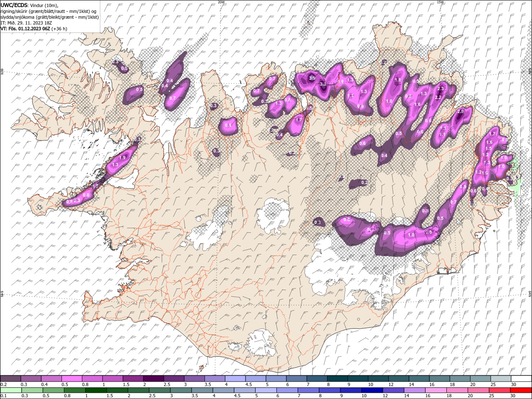Screen dimensions: 532x399
Task: Choose the dark teal swatch labeled 8 in upper legend
Action: (x=337, y=379)
